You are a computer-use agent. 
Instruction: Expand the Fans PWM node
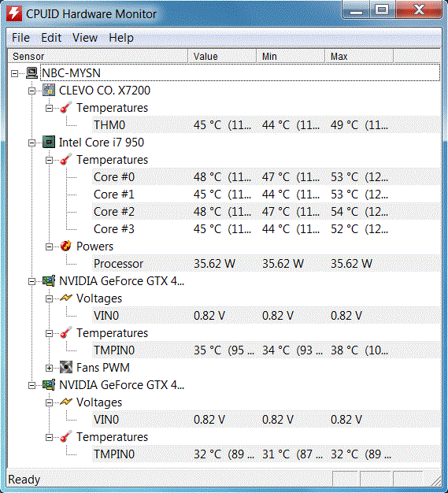49,368
